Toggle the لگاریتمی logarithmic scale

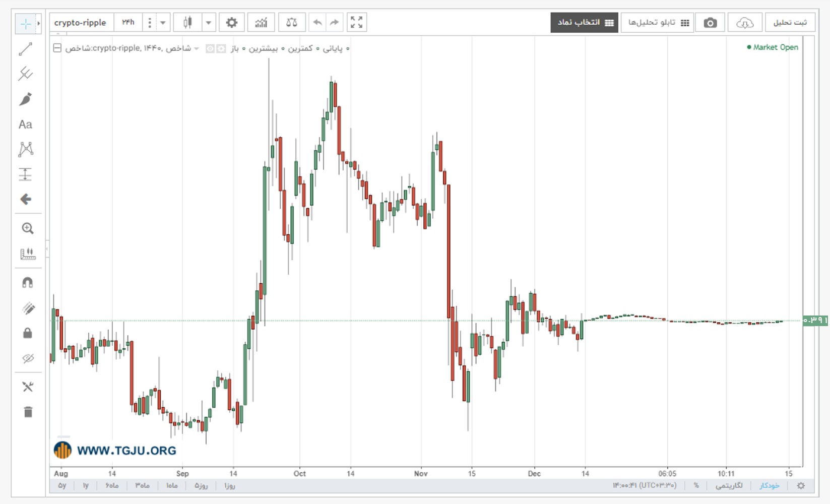point(729,486)
